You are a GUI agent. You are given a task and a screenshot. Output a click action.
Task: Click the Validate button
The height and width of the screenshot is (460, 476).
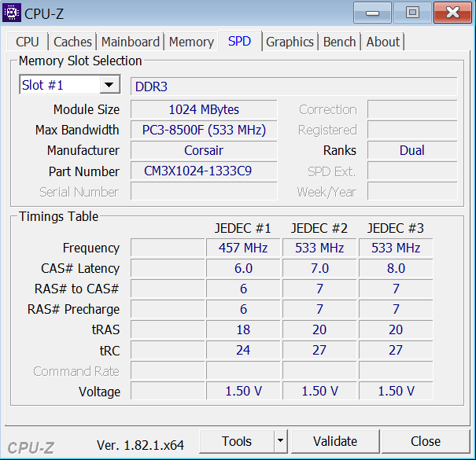[x=335, y=441]
